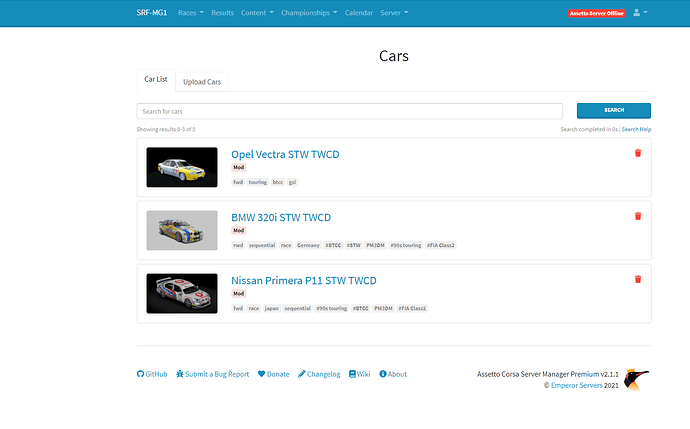Click the Mod badge under BMW 320i

click(239, 231)
